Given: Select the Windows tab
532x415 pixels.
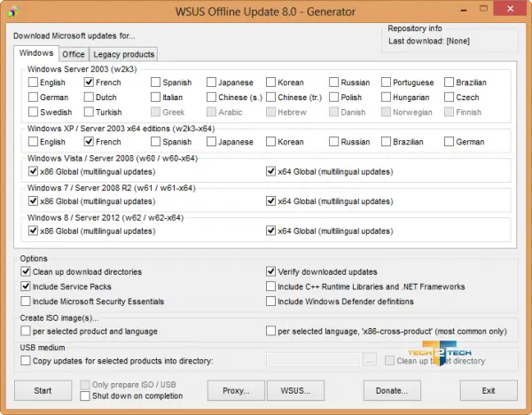Looking at the screenshot, I should [x=36, y=53].
